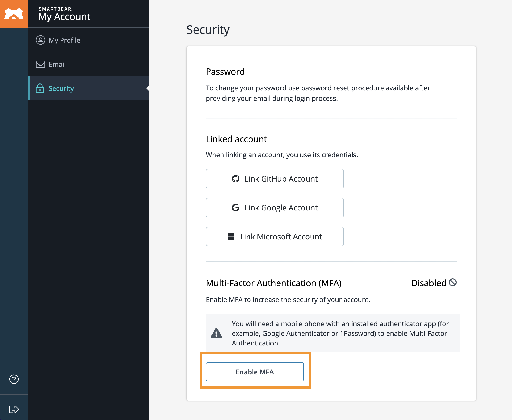Click the Disabled prohibition icon next to MFA

pyautogui.click(x=453, y=282)
